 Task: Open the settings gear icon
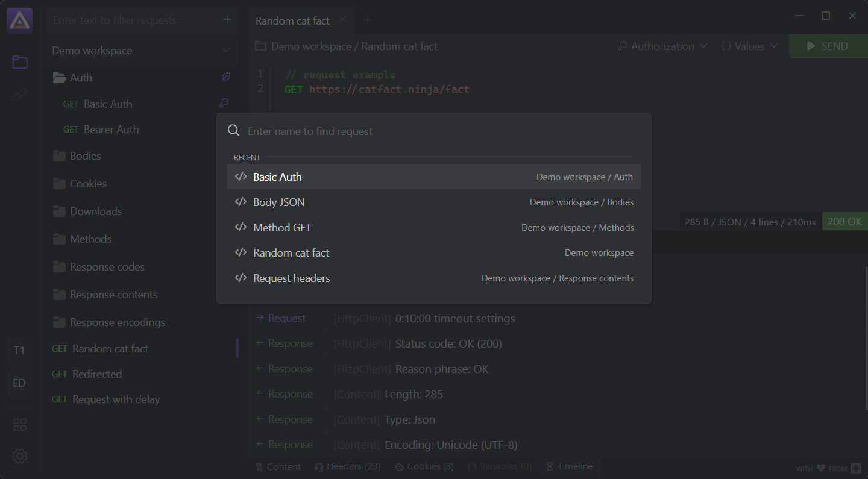point(20,456)
